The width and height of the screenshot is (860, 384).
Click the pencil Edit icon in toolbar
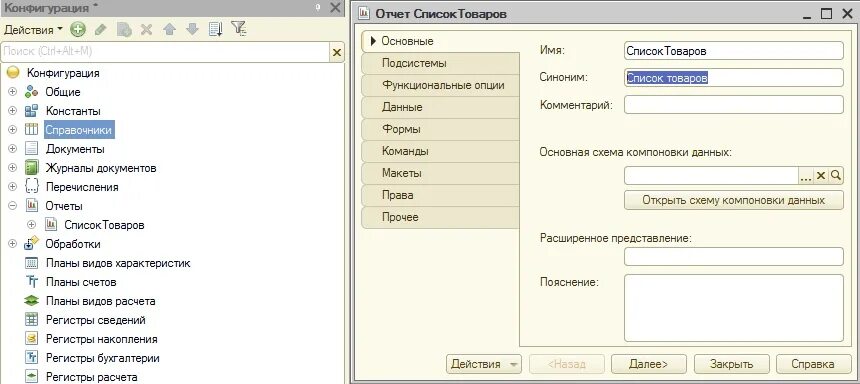(100, 30)
